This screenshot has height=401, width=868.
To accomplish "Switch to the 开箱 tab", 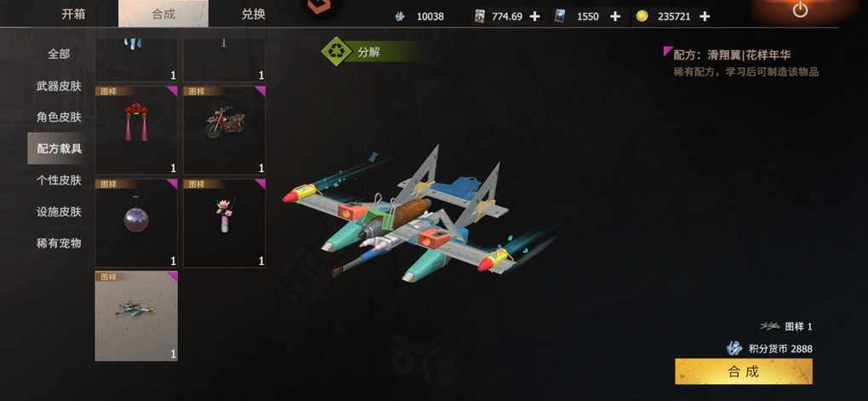I will tap(73, 14).
